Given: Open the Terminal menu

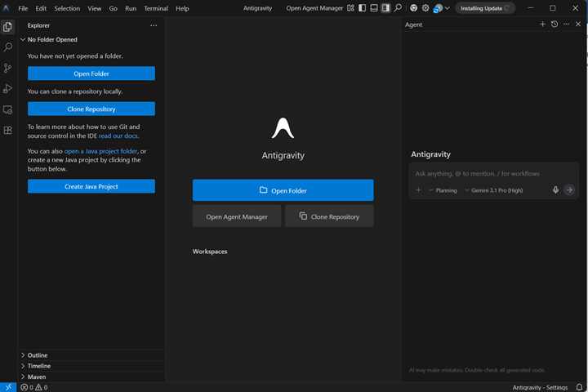Looking at the screenshot, I should (x=155, y=8).
